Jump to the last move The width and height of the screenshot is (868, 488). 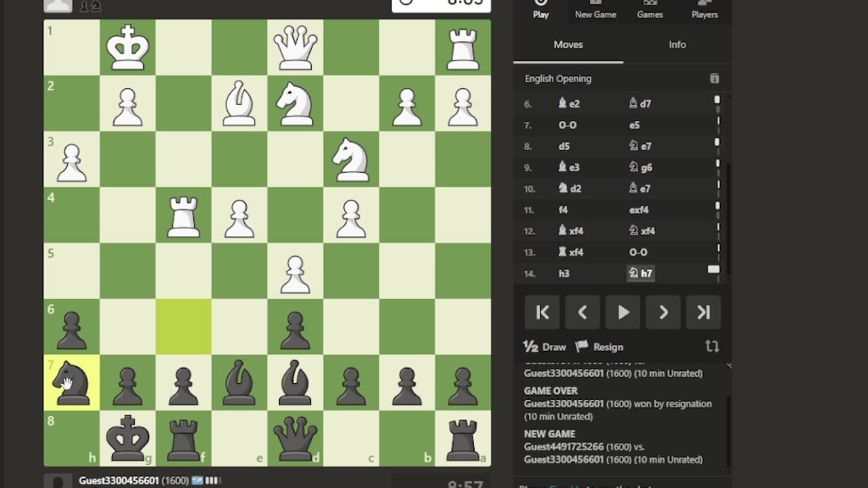tap(703, 312)
